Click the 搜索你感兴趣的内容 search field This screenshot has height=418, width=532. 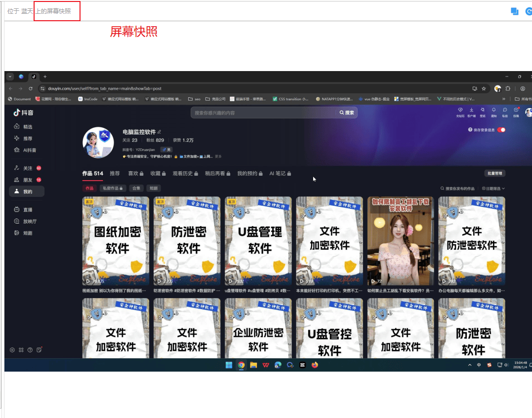click(262, 113)
